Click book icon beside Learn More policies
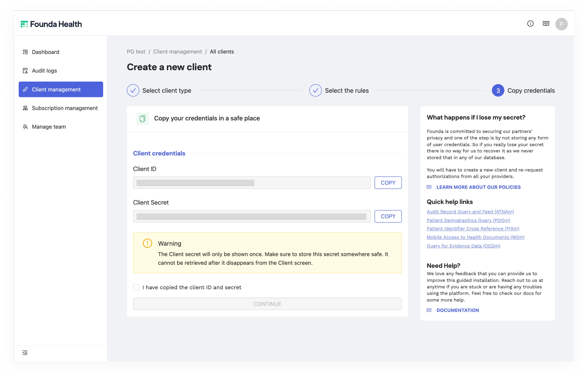The width and height of the screenshot is (588, 379). pyautogui.click(x=429, y=187)
